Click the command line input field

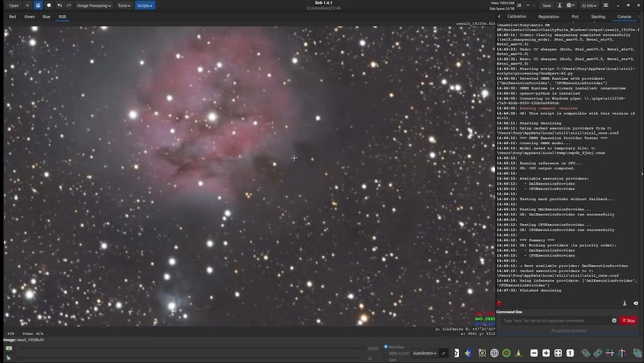[x=554, y=320]
